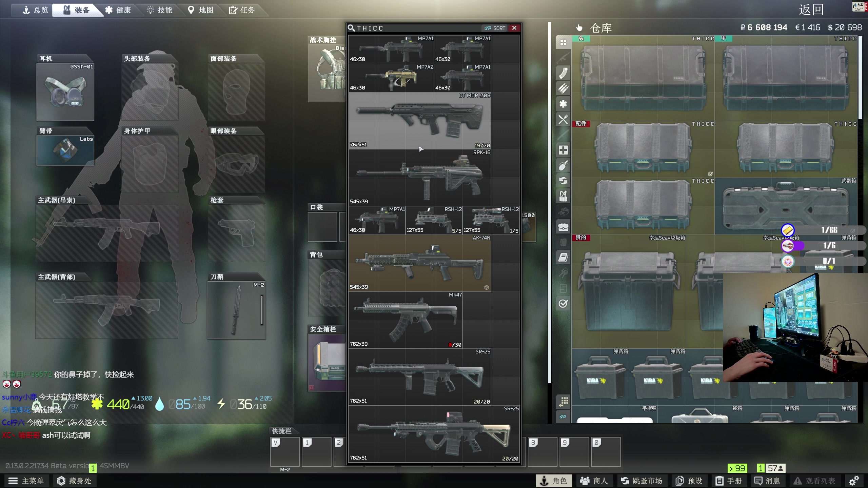The image size is (868, 488).
Task: Open the 角色 character screen
Action: point(554,481)
